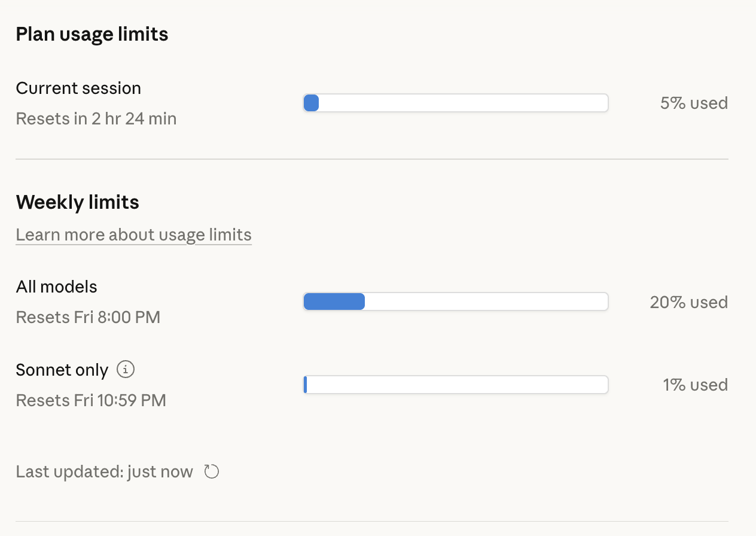Screen dimensions: 756x536
Task: Click the Sonnet only info icon
Action: tap(126, 370)
